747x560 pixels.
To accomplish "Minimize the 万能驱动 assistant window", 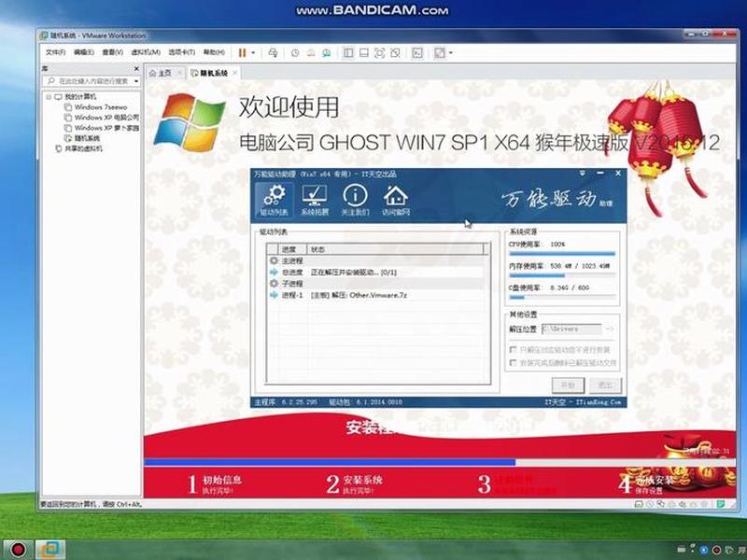I will [600, 174].
